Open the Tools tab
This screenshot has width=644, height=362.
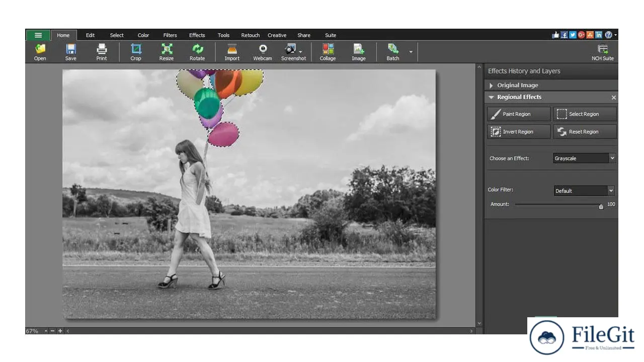point(223,35)
